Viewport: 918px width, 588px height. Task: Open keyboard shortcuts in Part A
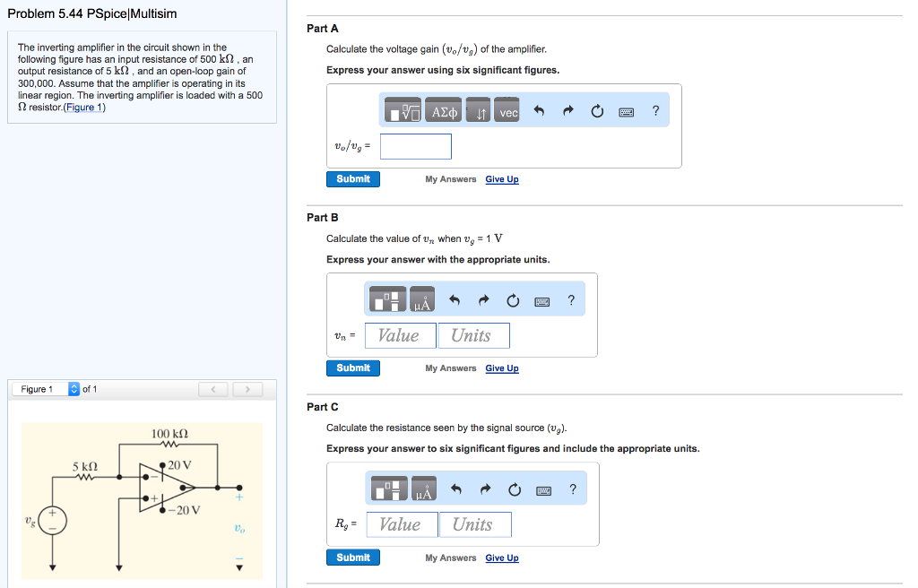627,112
